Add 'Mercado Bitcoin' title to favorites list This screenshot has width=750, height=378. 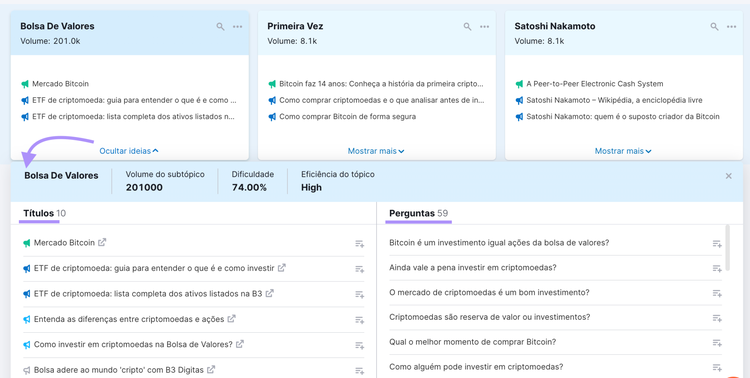tap(359, 244)
